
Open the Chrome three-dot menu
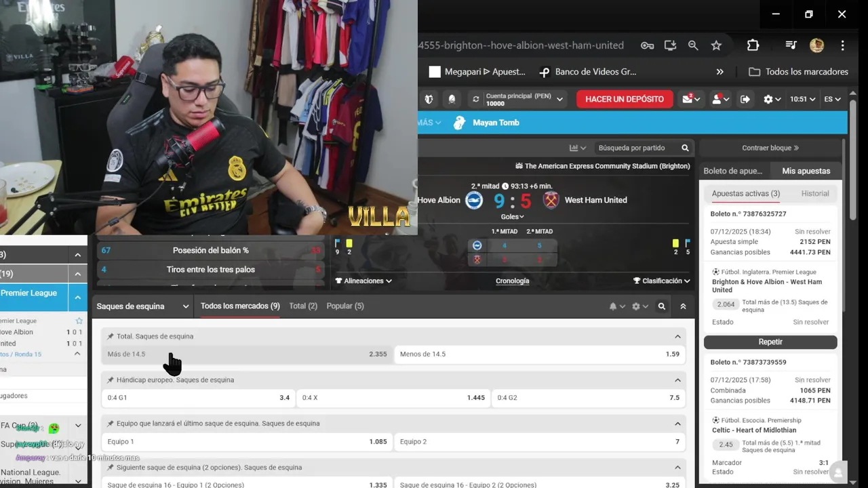[842, 45]
